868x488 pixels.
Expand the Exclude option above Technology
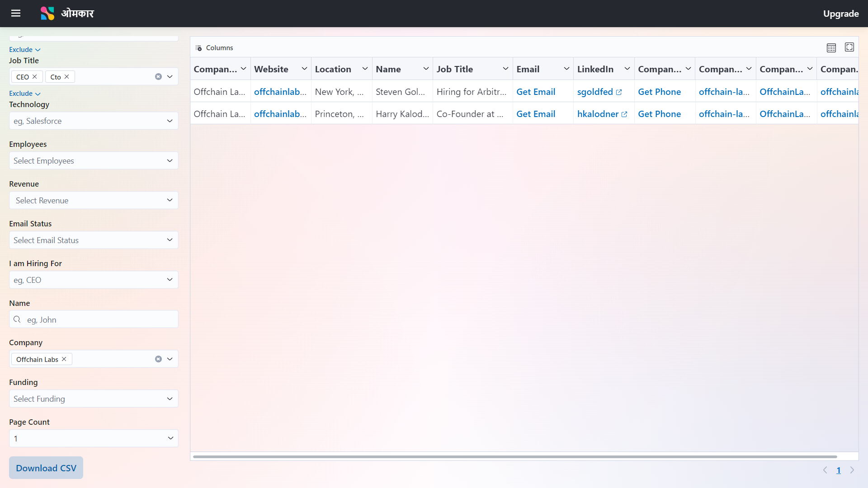25,94
